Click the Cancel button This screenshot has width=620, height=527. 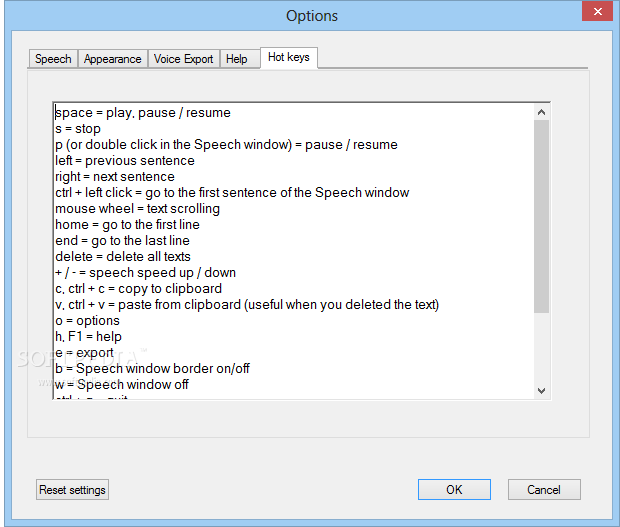coord(544,490)
